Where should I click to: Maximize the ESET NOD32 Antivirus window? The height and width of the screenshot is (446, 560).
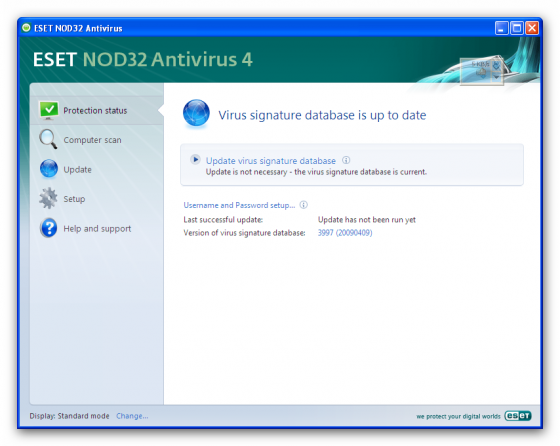pos(516,28)
